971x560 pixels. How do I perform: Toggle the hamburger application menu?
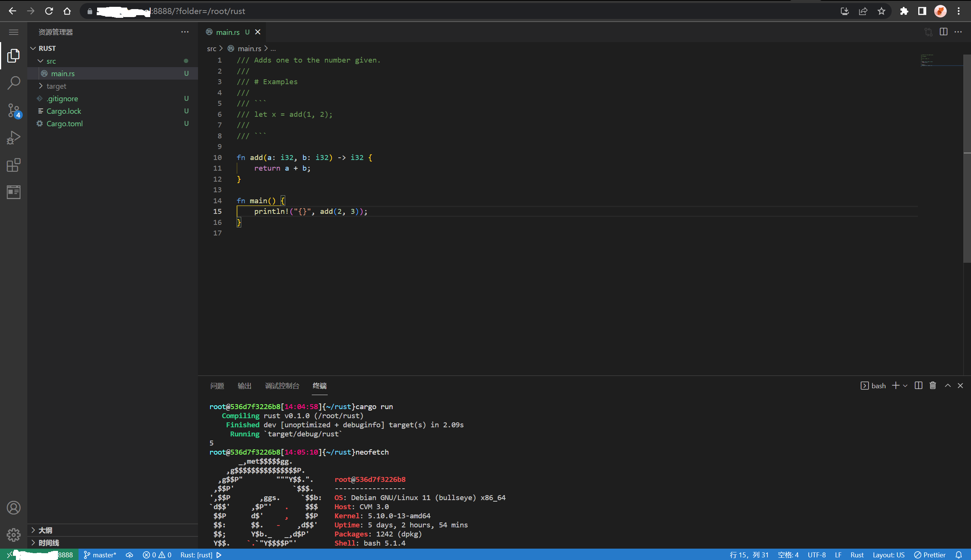pyautogui.click(x=13, y=32)
